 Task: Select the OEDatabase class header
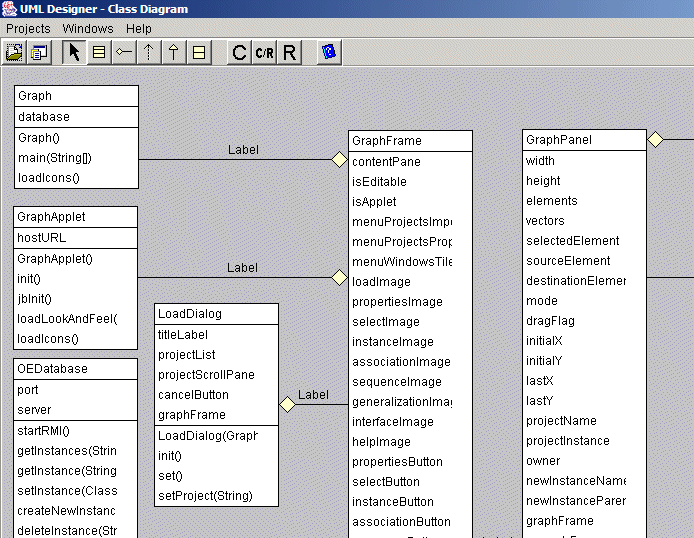coord(76,369)
